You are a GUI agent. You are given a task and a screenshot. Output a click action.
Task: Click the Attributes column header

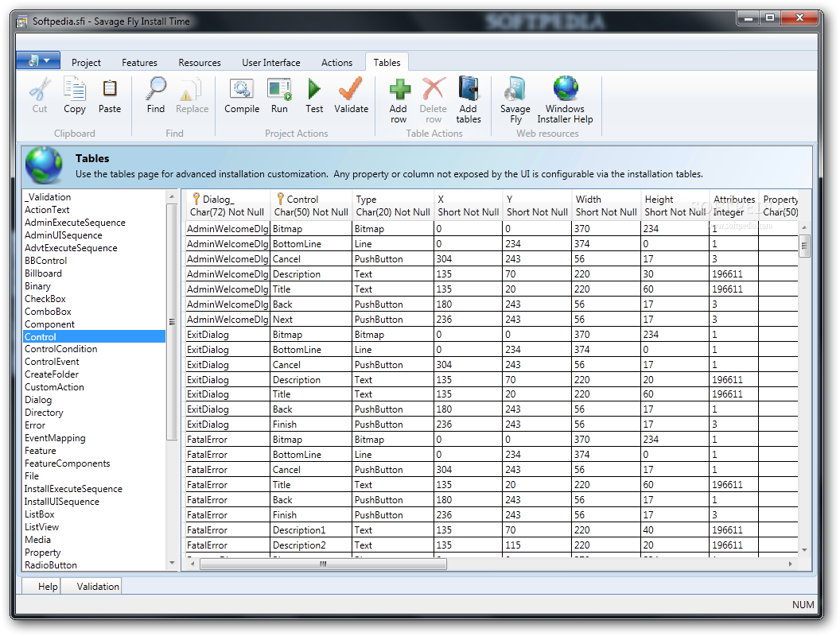pyautogui.click(x=734, y=206)
